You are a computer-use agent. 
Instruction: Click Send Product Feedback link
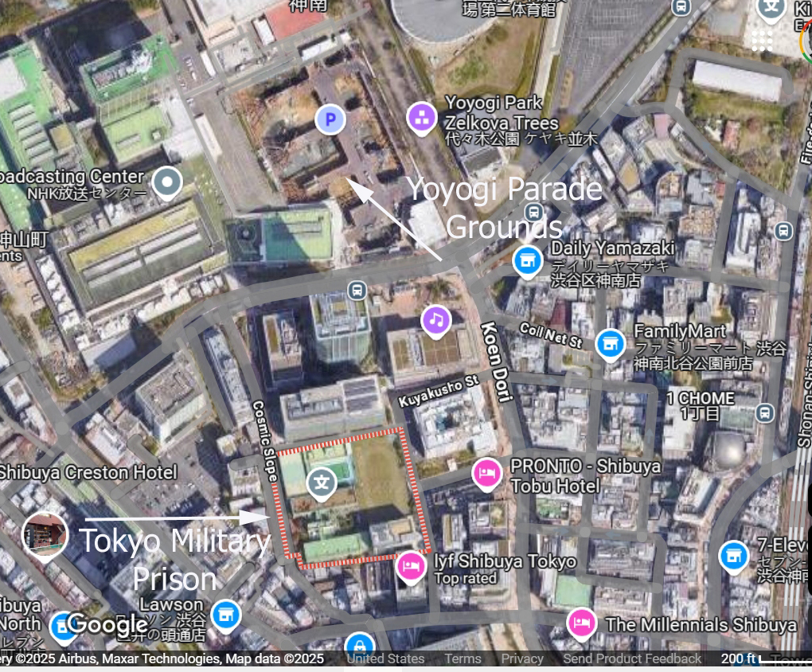632,658
